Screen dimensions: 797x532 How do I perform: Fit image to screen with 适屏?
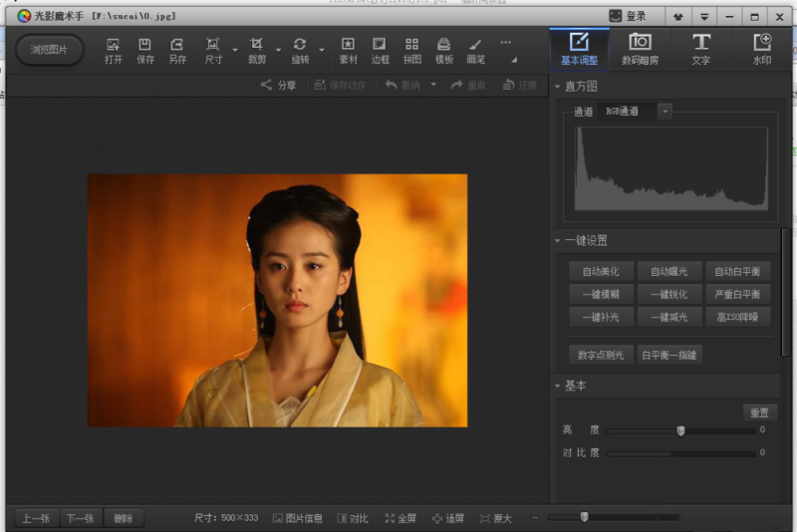click(447, 518)
